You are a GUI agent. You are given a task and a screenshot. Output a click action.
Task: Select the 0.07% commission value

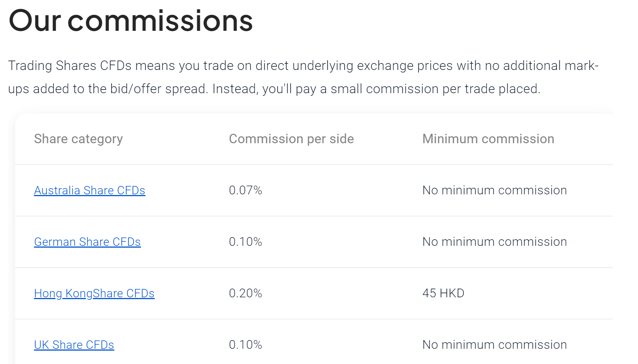tap(245, 190)
